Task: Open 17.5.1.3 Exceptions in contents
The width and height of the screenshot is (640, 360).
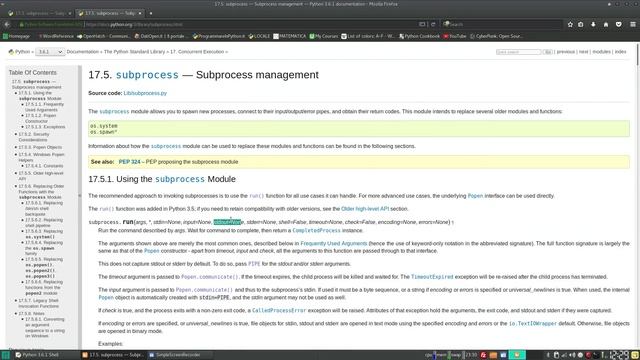Action: [45, 127]
